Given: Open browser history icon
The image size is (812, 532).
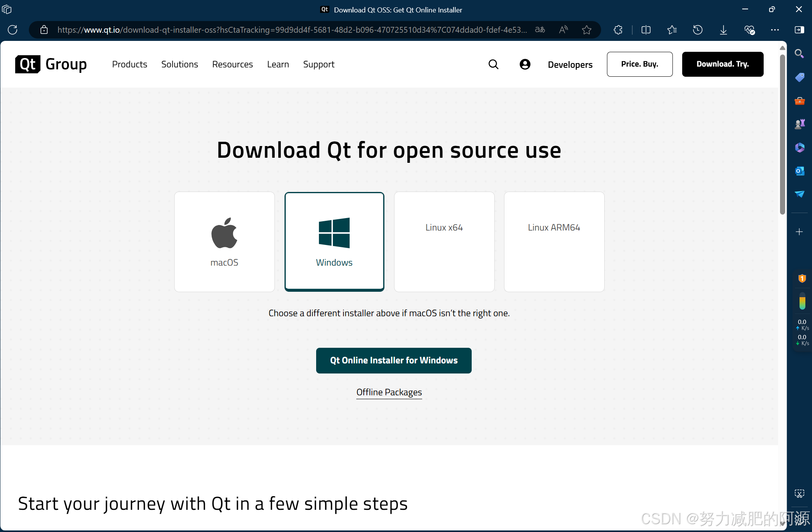Looking at the screenshot, I should tap(697, 30).
